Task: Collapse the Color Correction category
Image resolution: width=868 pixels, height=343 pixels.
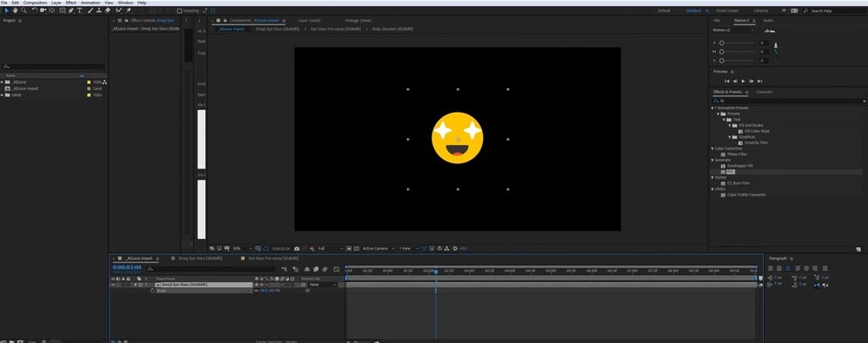Action: tap(713, 148)
